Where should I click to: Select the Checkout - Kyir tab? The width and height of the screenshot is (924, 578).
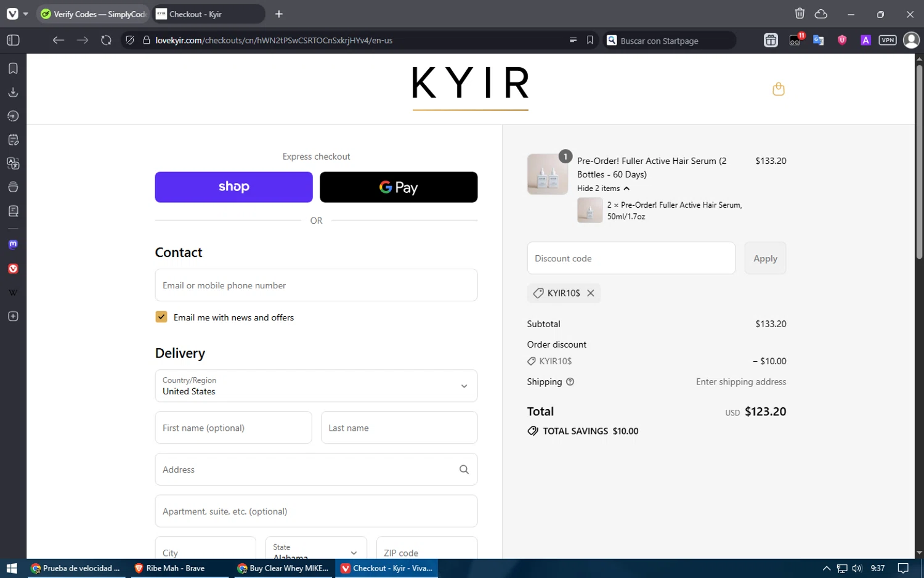click(208, 14)
